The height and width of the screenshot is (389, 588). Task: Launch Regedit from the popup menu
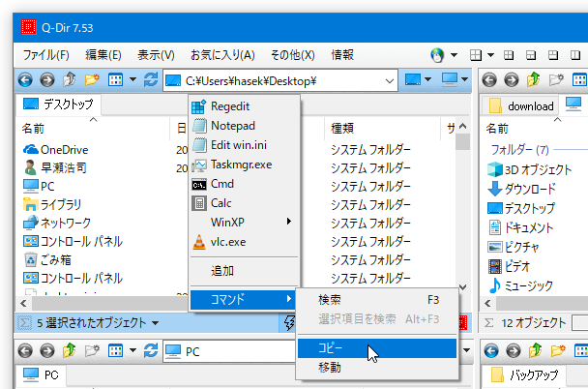[246, 106]
